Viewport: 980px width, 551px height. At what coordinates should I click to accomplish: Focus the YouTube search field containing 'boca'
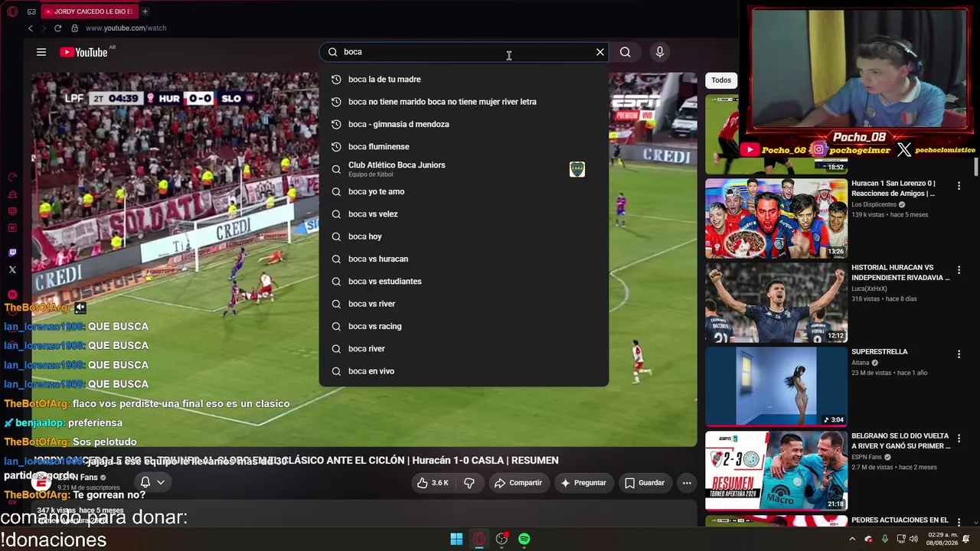pos(465,52)
